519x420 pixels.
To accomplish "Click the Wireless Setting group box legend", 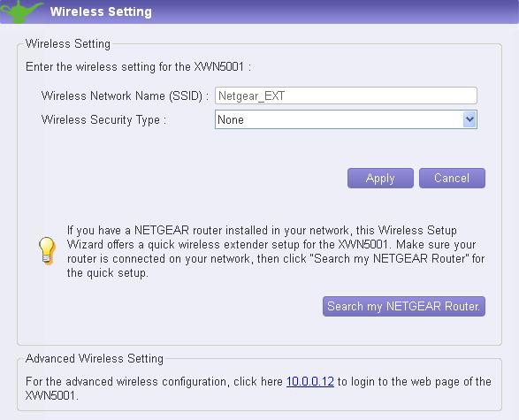I will click(x=68, y=43).
